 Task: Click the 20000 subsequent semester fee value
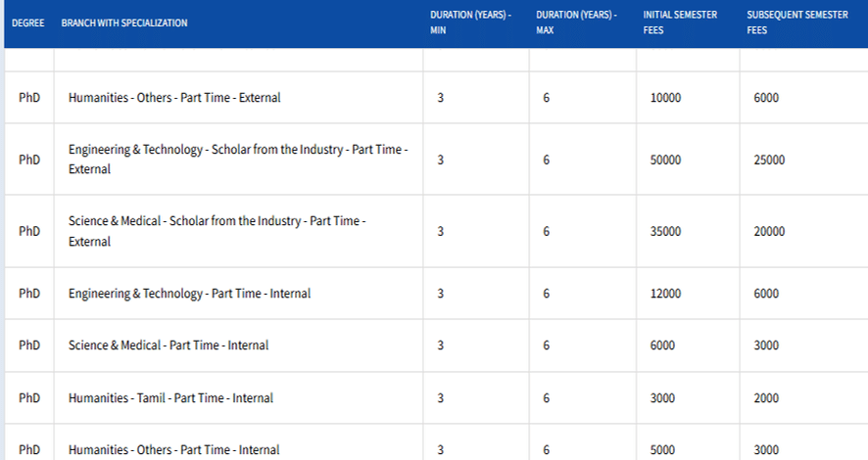(769, 232)
